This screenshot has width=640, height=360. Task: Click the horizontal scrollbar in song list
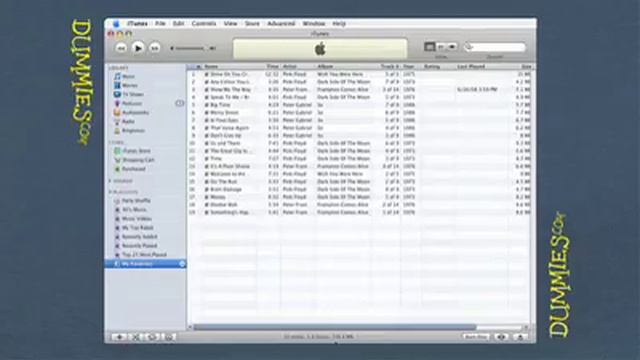pos(335,327)
